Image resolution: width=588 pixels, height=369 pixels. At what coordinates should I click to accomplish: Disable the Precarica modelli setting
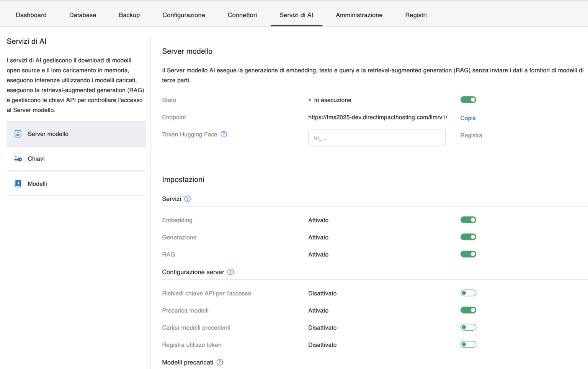468,310
